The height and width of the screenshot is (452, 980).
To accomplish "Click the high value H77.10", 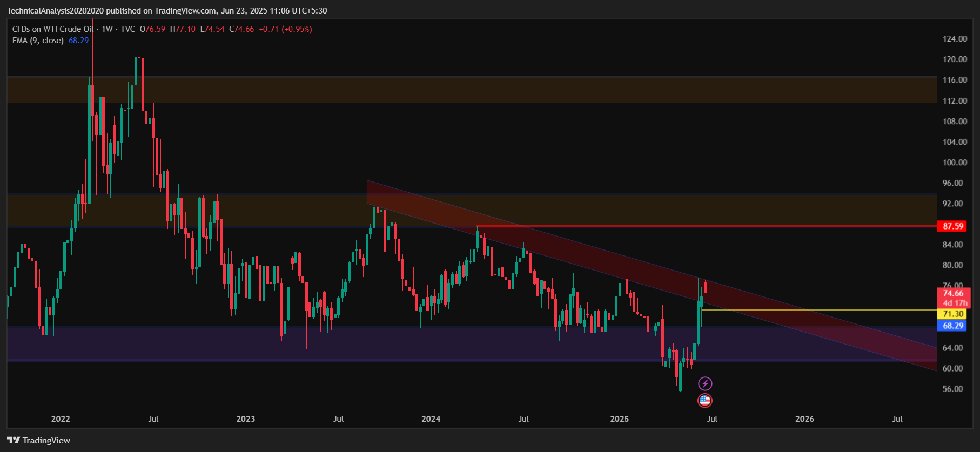I will tap(183, 29).
